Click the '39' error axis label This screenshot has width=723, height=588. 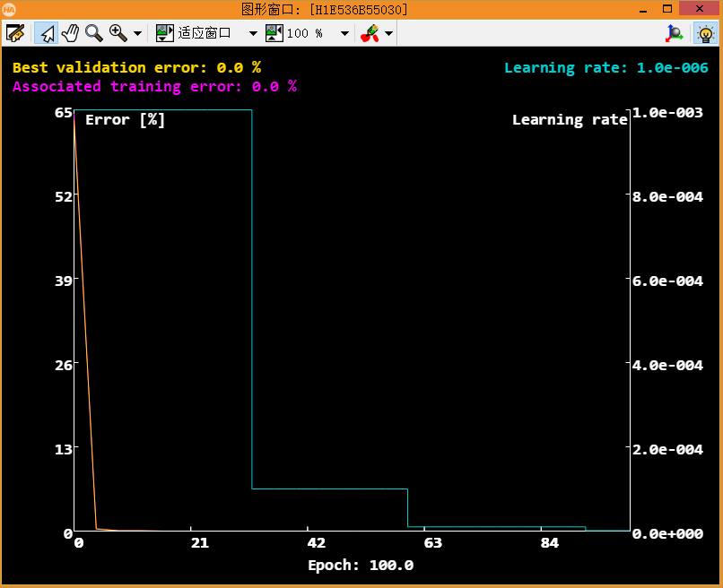64,281
